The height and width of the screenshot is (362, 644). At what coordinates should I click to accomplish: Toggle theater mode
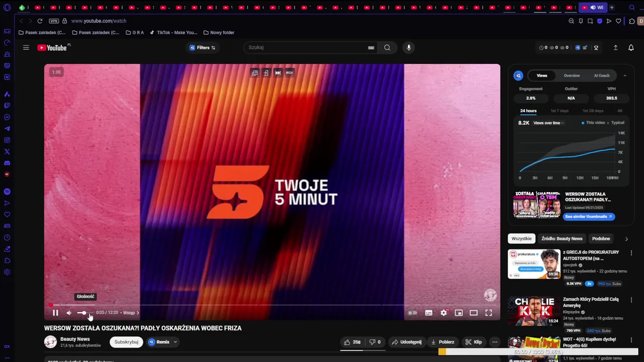(x=473, y=313)
